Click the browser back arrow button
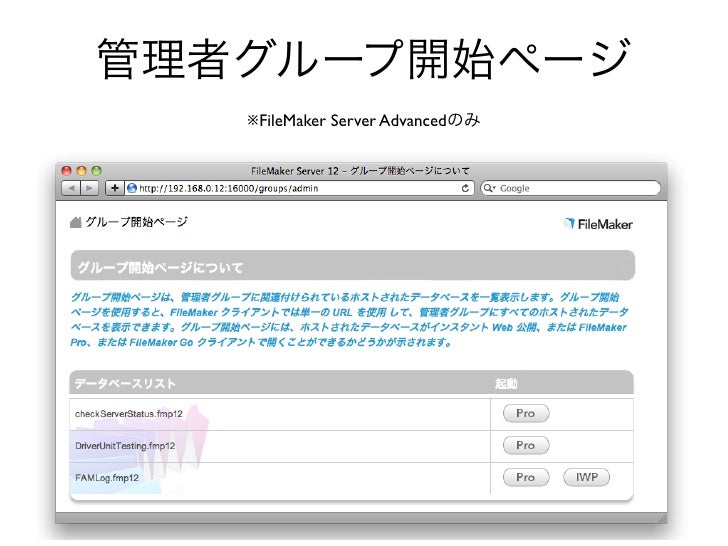This screenshot has height=546, width=728. tap(71, 188)
